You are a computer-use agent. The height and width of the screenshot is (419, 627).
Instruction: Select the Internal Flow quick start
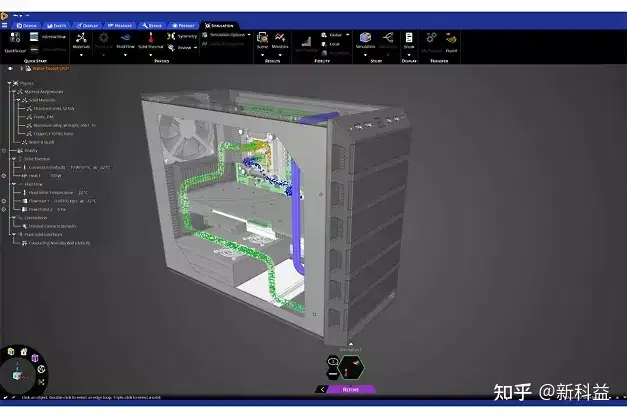[x=48, y=37]
